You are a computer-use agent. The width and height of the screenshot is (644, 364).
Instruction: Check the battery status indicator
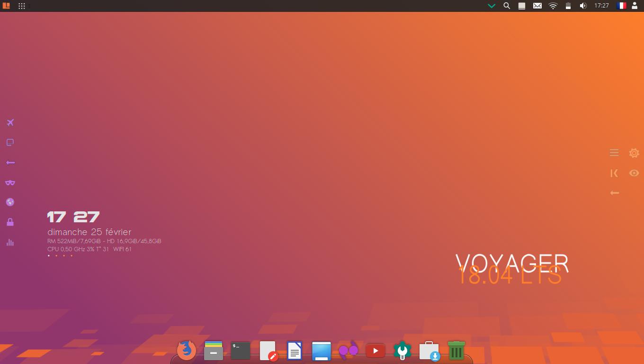(568, 6)
